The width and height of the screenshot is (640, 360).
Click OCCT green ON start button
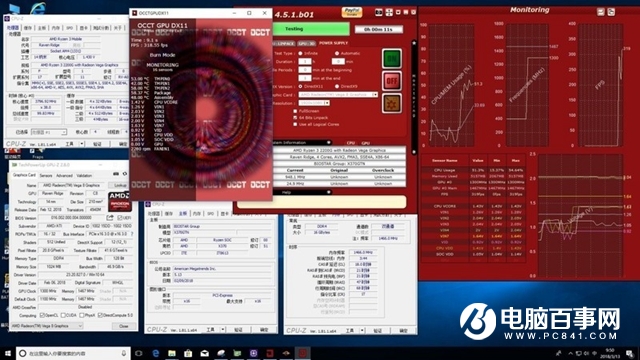click(391, 58)
